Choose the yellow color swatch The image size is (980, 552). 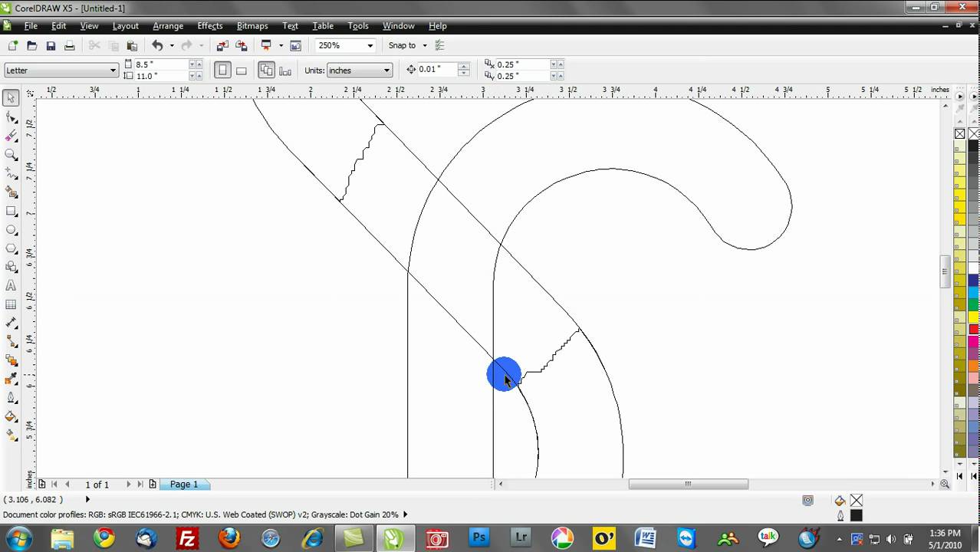click(x=973, y=317)
